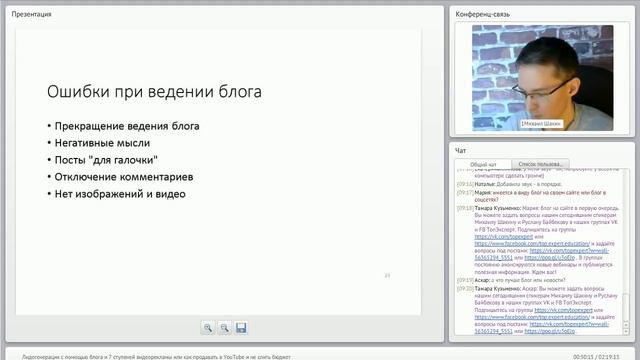The image size is (640, 360).
Task: Click the chat scrollbar thumb
Action: click(x=627, y=306)
